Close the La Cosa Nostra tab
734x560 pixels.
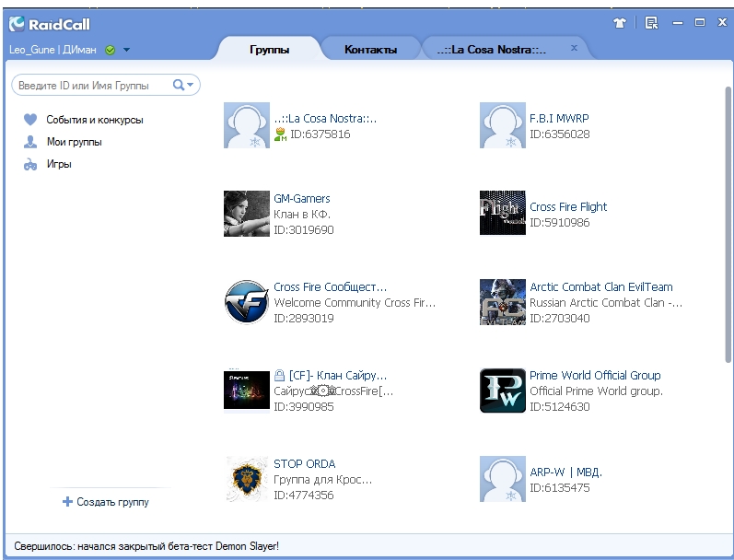575,47
